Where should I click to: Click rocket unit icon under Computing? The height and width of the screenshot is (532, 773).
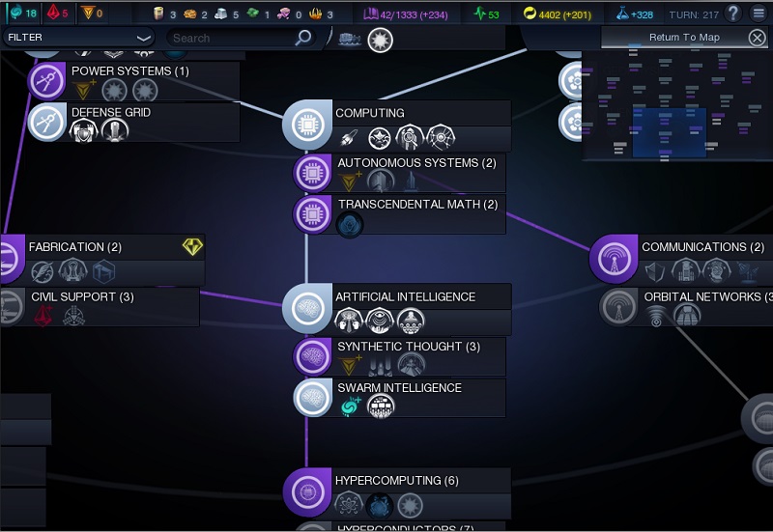point(349,138)
